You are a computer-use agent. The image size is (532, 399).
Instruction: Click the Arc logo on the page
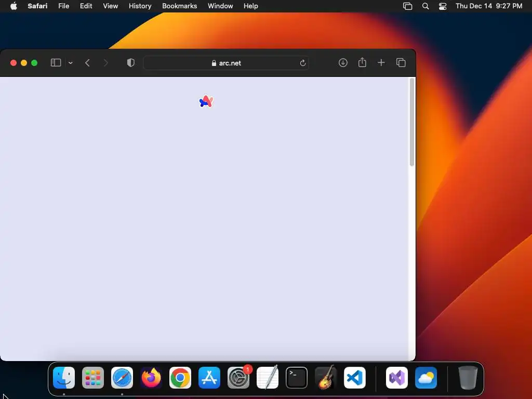[206, 101]
